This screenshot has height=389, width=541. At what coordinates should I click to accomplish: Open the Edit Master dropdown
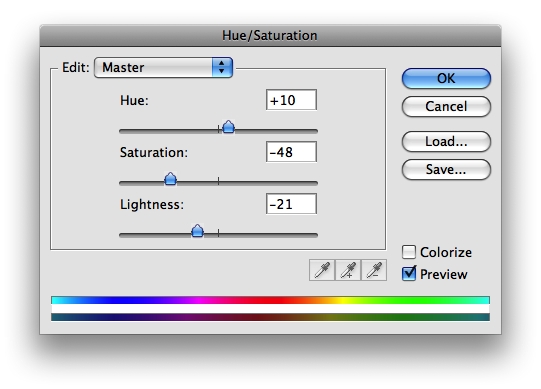pos(164,68)
